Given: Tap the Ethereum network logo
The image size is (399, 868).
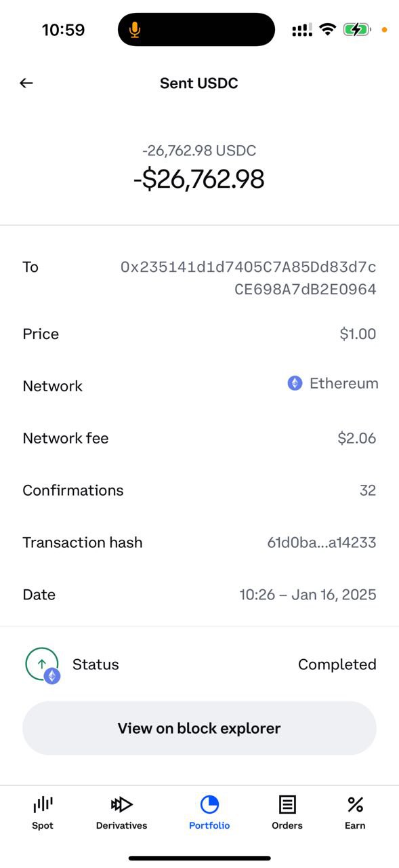Looking at the screenshot, I should pos(295,383).
